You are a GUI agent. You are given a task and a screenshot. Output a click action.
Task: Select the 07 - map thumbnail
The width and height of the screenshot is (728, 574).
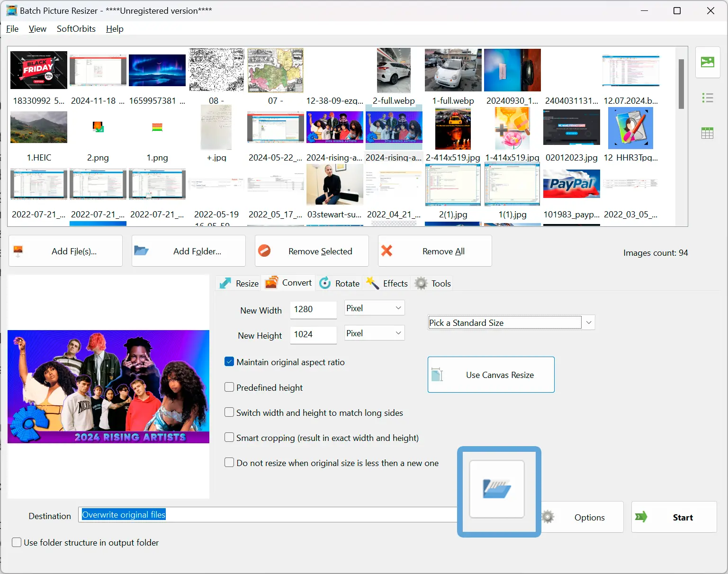click(276, 70)
